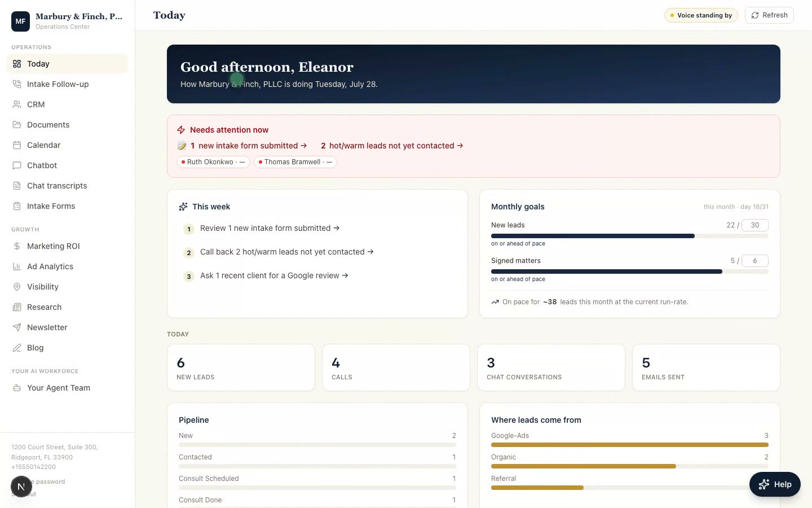Edit the Signed matters goal field showing 6
This screenshot has height=508, width=812.
click(x=755, y=261)
